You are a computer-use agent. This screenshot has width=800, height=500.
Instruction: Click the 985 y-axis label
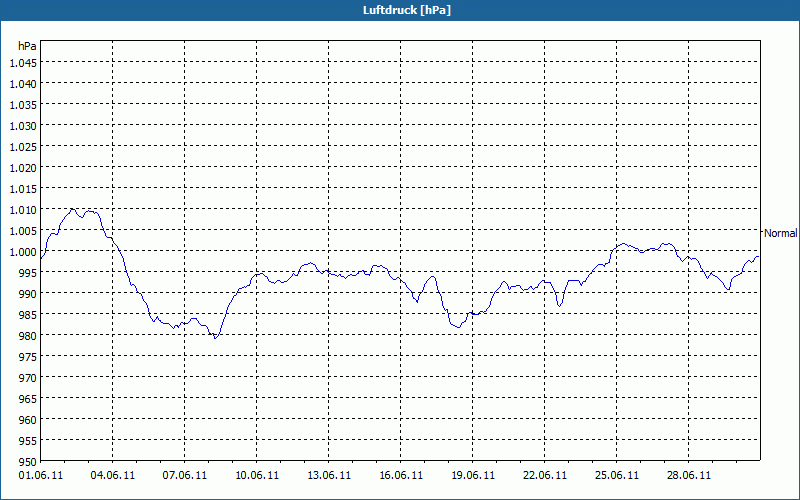pyautogui.click(x=29, y=315)
